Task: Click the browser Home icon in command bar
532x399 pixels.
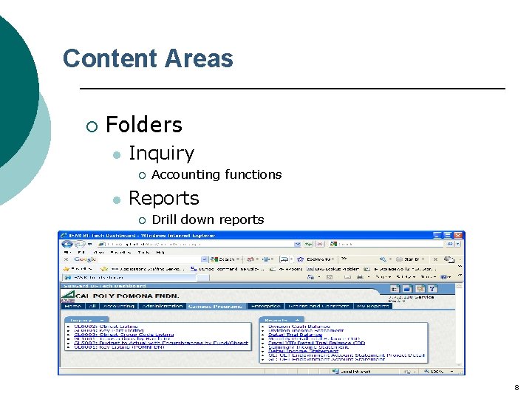Action: pyautogui.click(x=310, y=277)
